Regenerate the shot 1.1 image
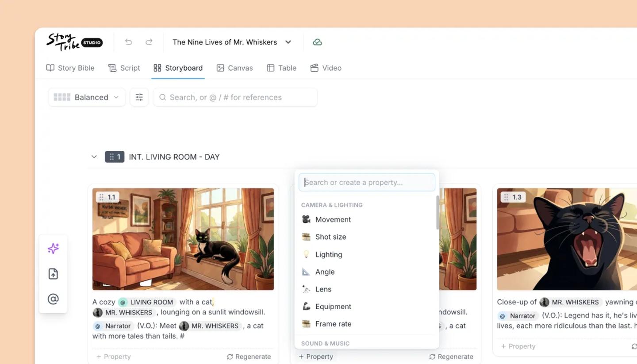 coord(249,356)
